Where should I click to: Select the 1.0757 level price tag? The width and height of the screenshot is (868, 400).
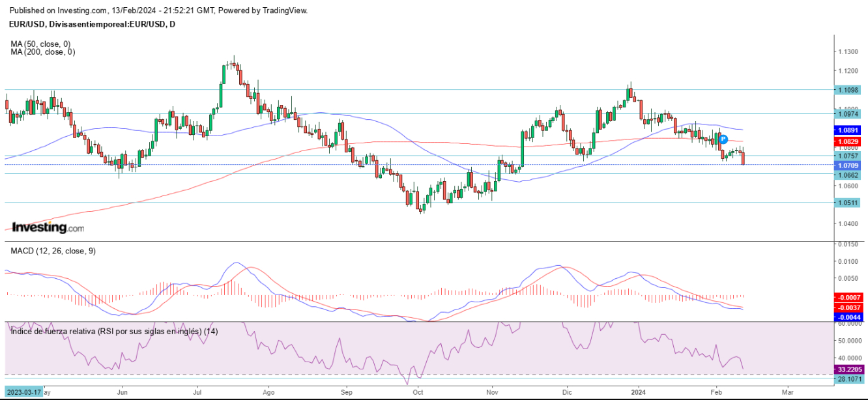(x=847, y=156)
